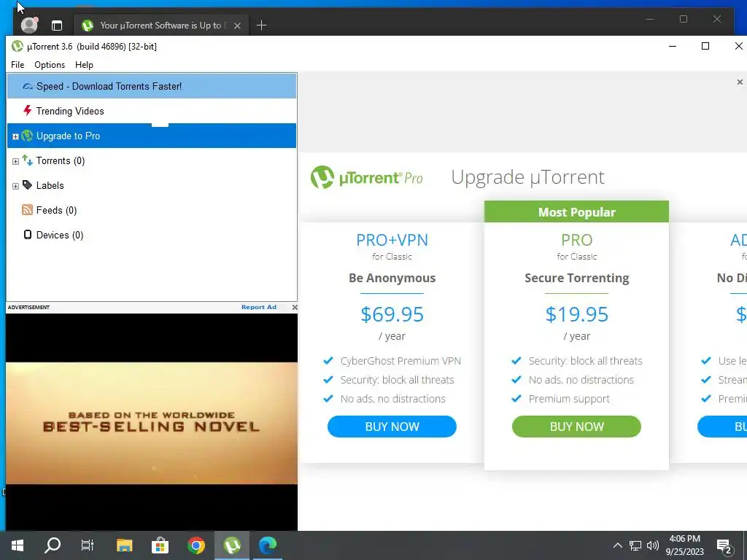Click the $69.95 price text
Image resolution: width=747 pixels, height=560 pixels.
point(392,314)
